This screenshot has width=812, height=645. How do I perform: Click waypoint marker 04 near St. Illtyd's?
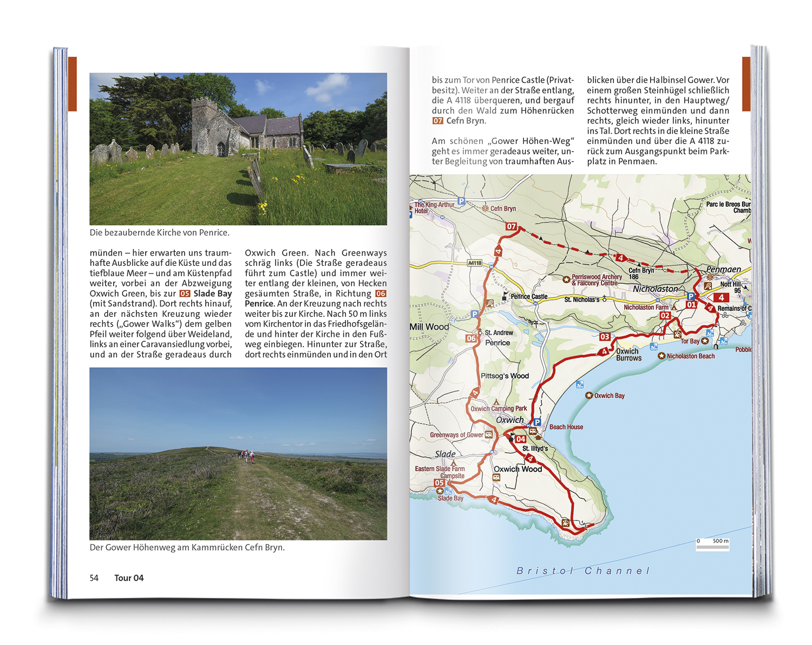(521, 439)
